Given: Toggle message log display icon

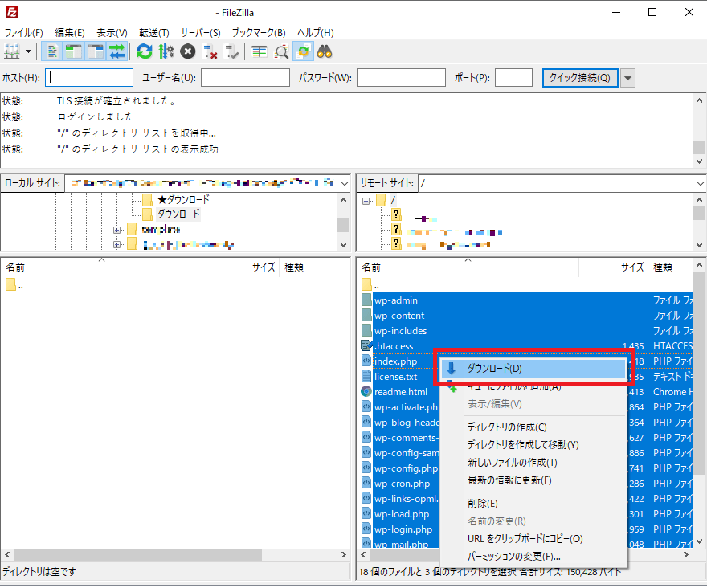Looking at the screenshot, I should (x=52, y=51).
